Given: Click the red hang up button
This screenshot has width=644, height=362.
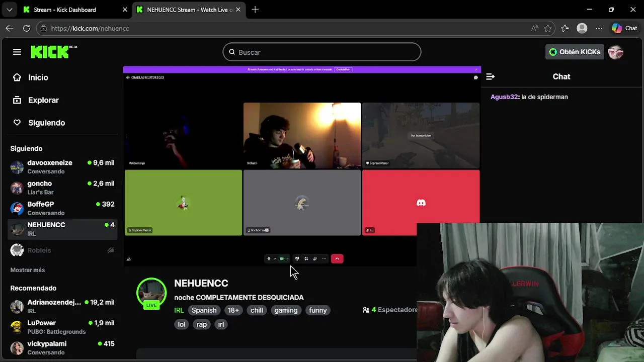Looking at the screenshot, I should [x=337, y=259].
